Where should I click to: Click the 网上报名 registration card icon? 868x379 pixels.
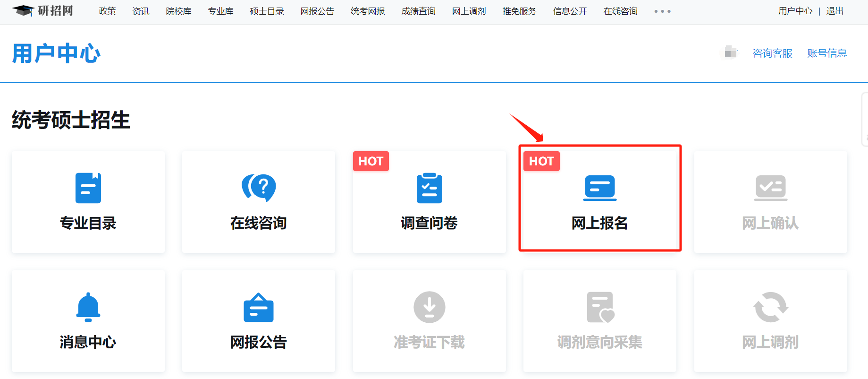point(599,188)
